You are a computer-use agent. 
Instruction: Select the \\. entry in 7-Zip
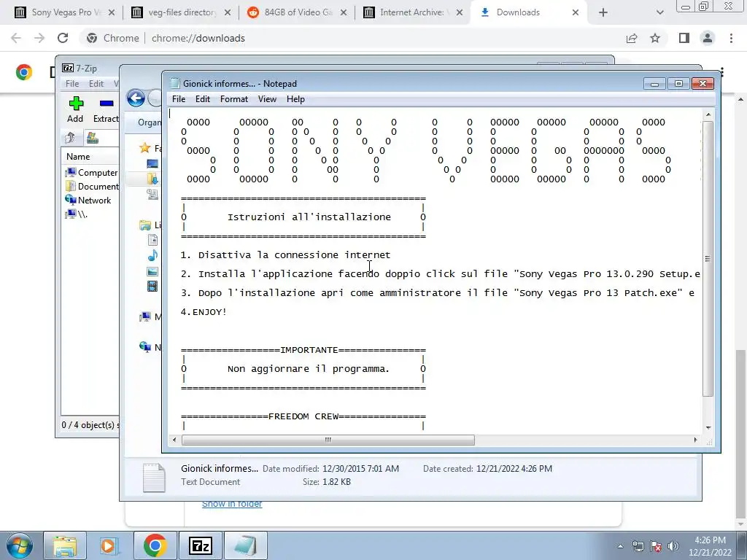tap(76, 214)
